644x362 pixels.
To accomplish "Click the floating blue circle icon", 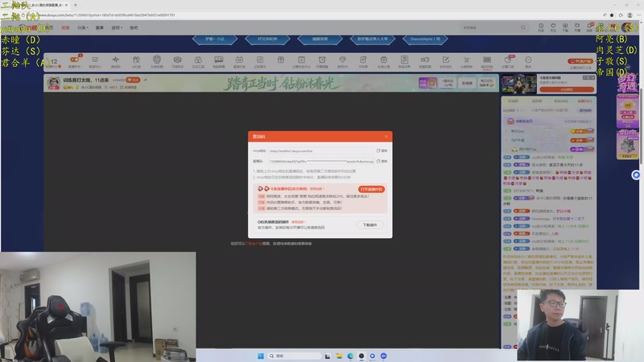I will tap(636, 175).
